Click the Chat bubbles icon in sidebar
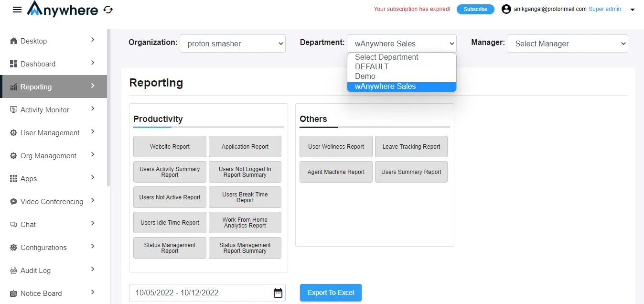This screenshot has width=644, height=304. [13, 225]
